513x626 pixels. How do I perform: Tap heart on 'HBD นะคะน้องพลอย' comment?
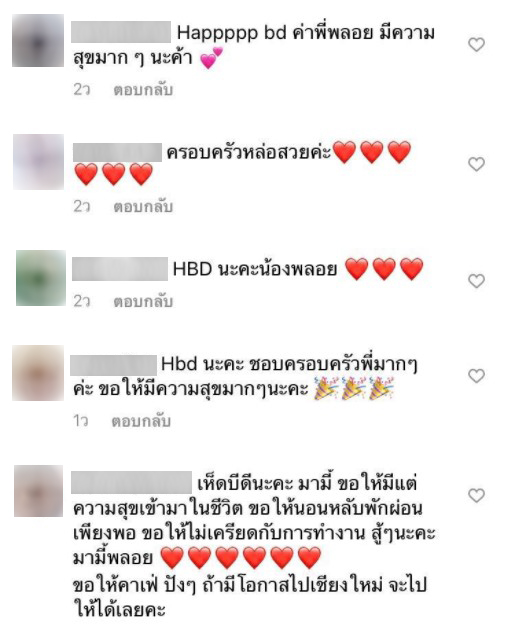(x=476, y=281)
